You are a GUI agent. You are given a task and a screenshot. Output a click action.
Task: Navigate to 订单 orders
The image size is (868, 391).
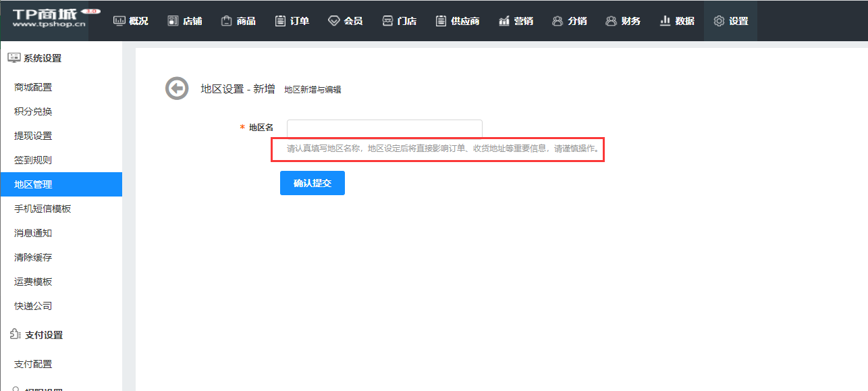click(292, 21)
